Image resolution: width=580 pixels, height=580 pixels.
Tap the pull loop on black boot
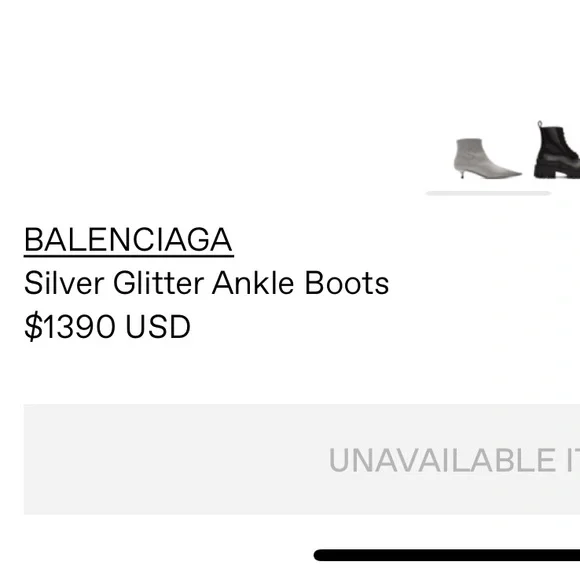(540, 124)
